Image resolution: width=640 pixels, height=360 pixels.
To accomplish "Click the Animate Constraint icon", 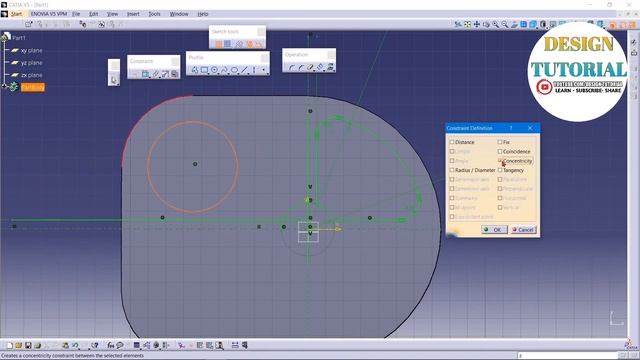I will [165, 74].
